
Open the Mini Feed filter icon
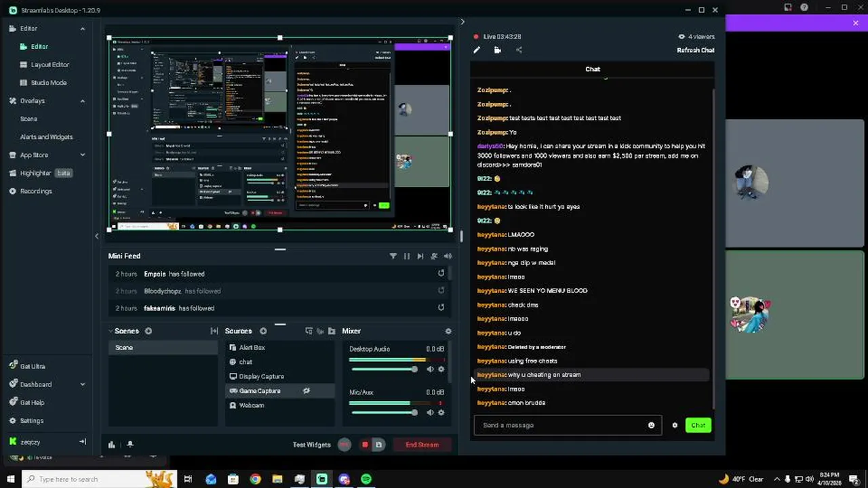393,256
